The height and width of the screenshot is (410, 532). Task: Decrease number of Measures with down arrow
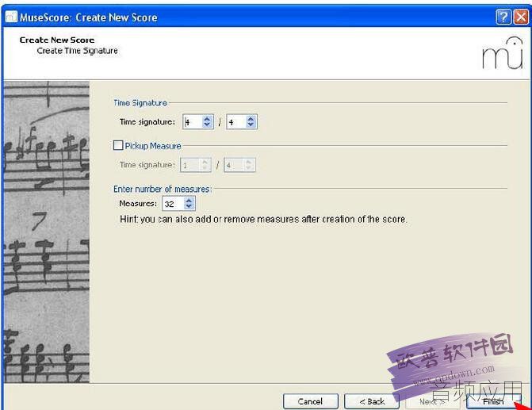tap(189, 206)
